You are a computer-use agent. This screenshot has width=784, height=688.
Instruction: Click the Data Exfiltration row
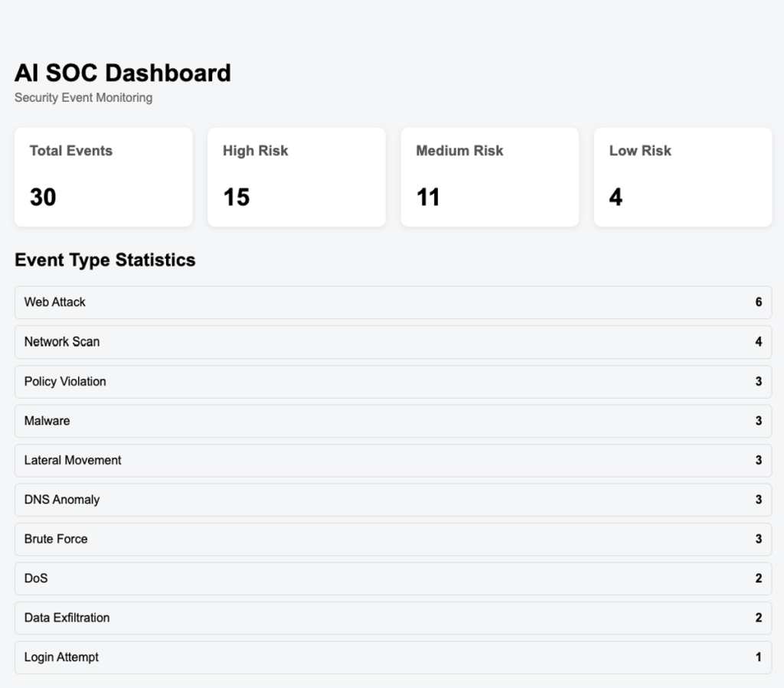point(393,618)
